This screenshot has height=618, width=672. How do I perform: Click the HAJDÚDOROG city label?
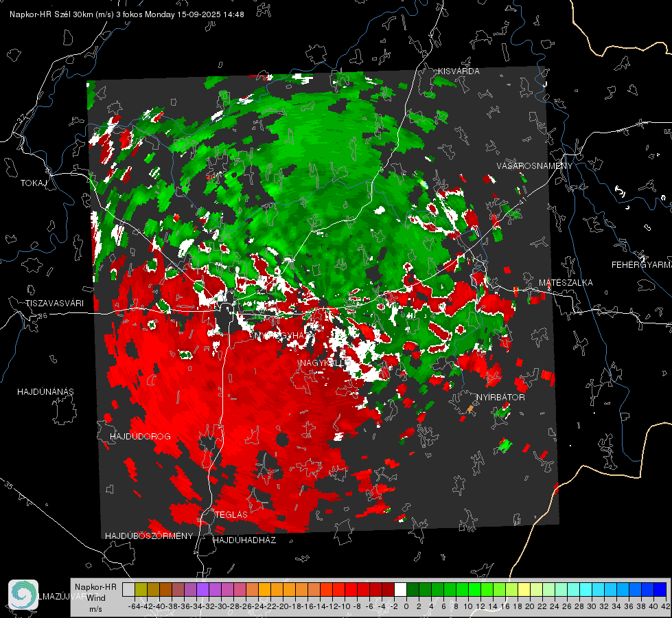(x=140, y=436)
